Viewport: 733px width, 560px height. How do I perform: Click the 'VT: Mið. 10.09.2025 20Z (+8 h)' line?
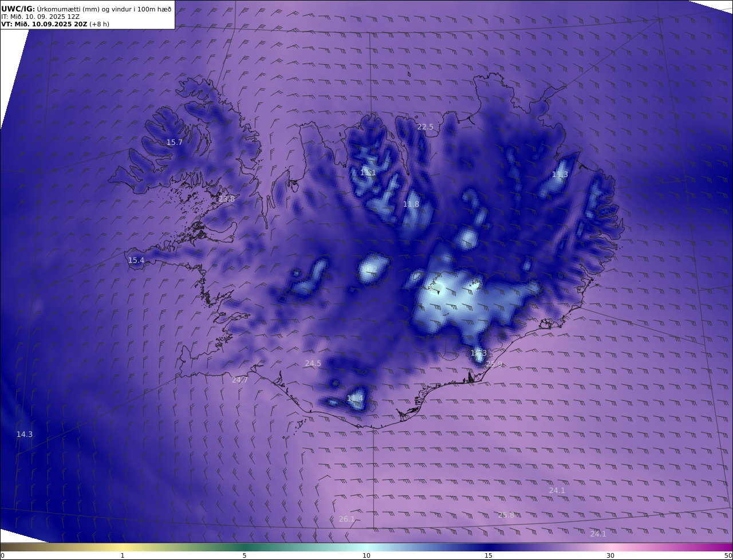(55, 24)
